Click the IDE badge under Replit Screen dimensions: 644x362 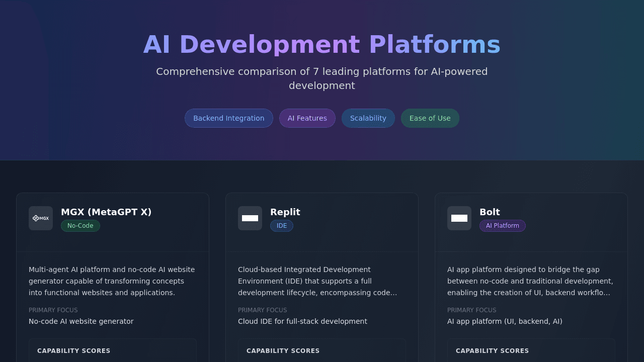point(282,226)
